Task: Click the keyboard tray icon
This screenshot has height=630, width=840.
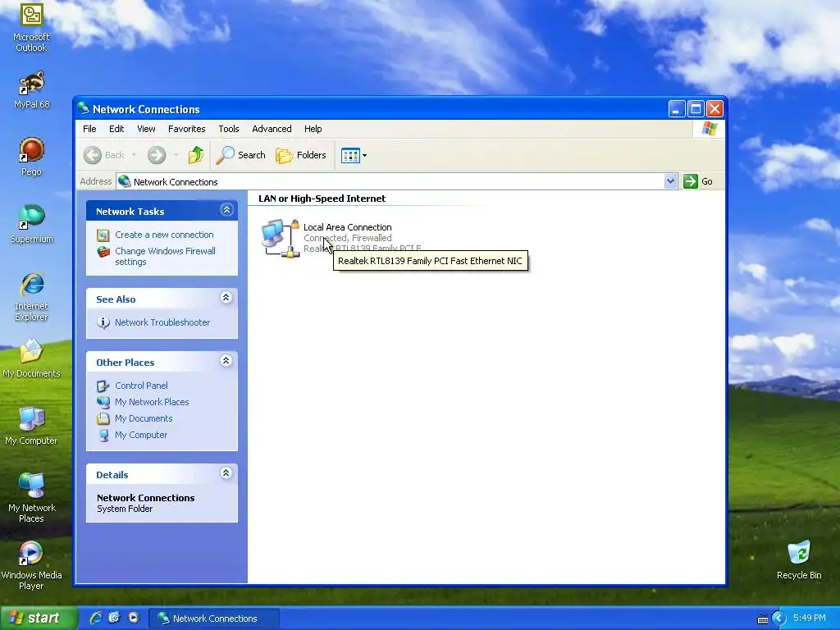Action: [763, 619]
